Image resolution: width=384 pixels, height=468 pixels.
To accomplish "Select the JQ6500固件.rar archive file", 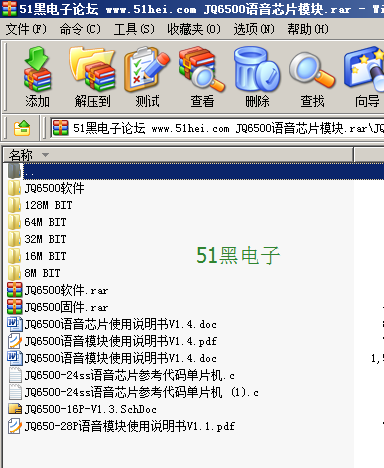I will [58, 307].
